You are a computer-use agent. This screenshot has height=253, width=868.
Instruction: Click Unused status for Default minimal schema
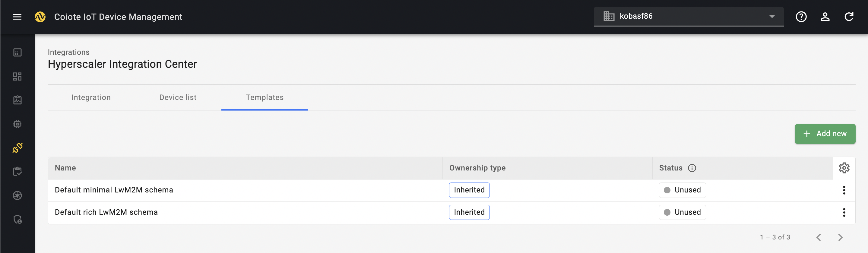click(x=682, y=190)
